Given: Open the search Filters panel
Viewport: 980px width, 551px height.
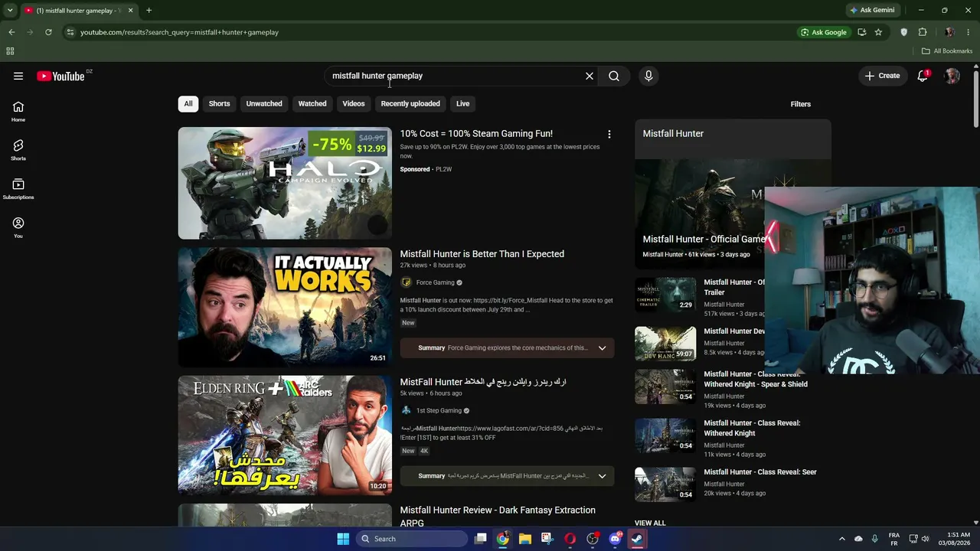Looking at the screenshot, I should coord(801,104).
